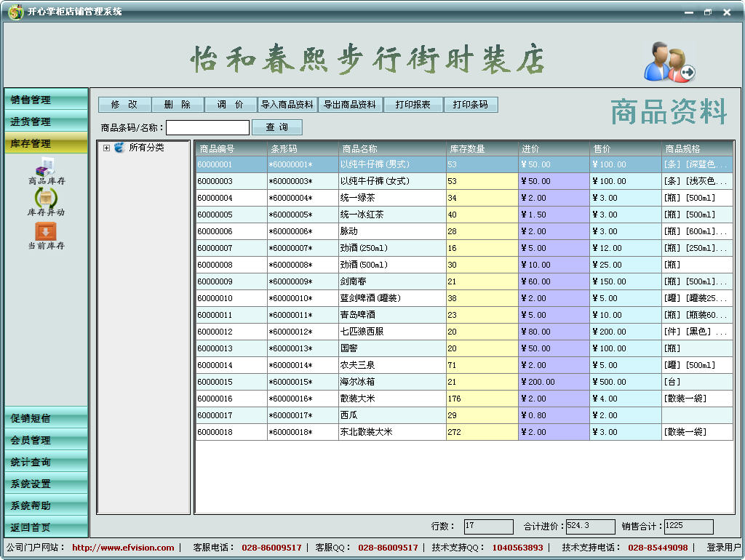This screenshot has height=560, width=745.
Task: Open the http://www.efvision.com company link
Action: (123, 548)
